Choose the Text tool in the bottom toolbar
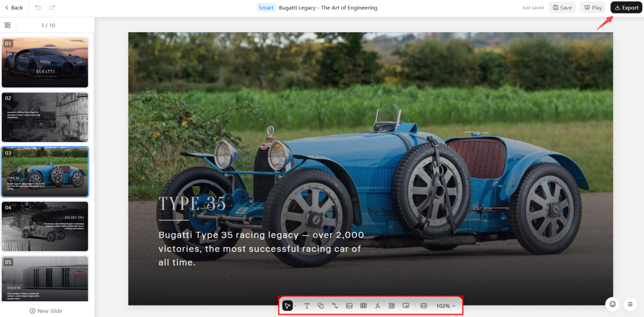Viewport: 644px width, 317px height. 307,306
